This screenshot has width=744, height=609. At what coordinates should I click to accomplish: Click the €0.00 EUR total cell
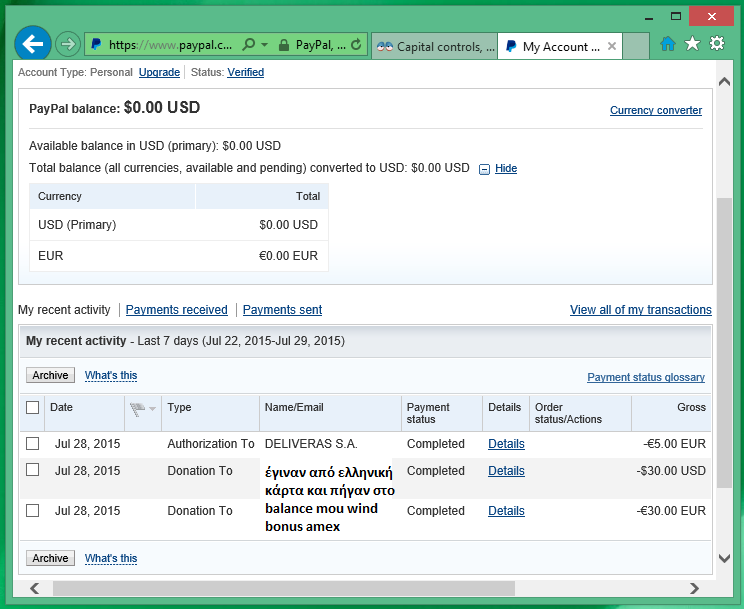[x=288, y=256]
